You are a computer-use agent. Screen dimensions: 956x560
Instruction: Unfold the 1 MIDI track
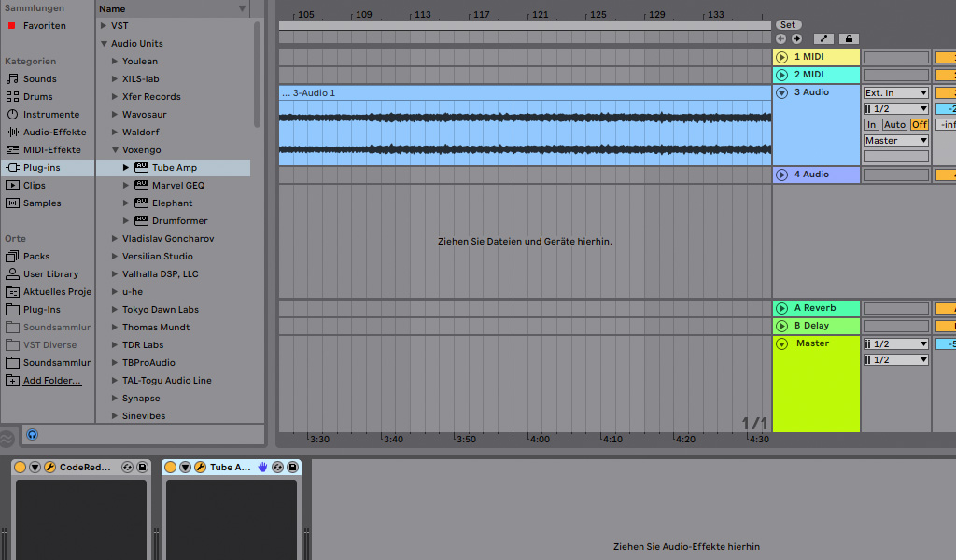tap(781, 57)
